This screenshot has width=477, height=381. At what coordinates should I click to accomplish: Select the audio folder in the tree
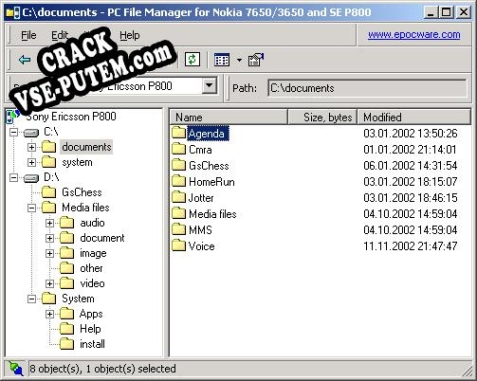click(92, 223)
